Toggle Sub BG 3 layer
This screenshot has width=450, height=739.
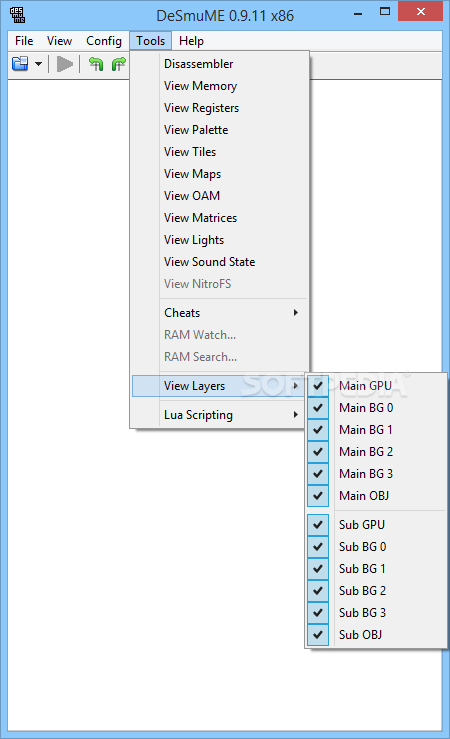[376, 613]
